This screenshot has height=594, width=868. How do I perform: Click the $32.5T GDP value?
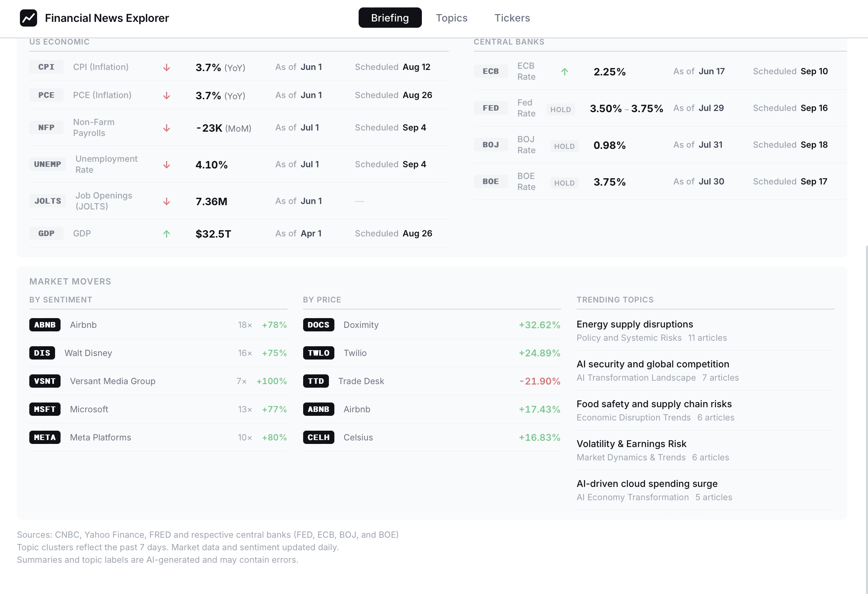pyautogui.click(x=213, y=234)
